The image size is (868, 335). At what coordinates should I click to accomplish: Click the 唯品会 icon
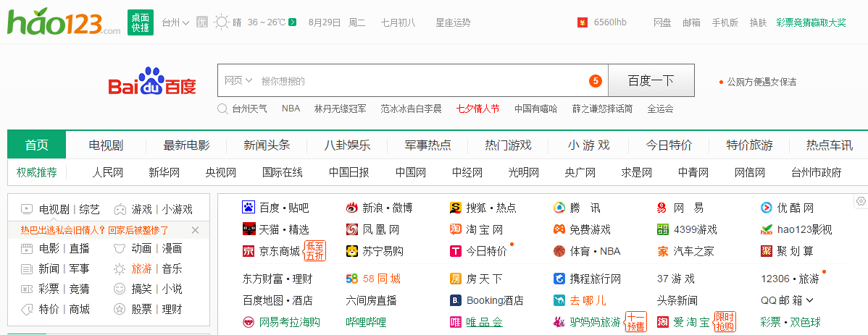456,322
